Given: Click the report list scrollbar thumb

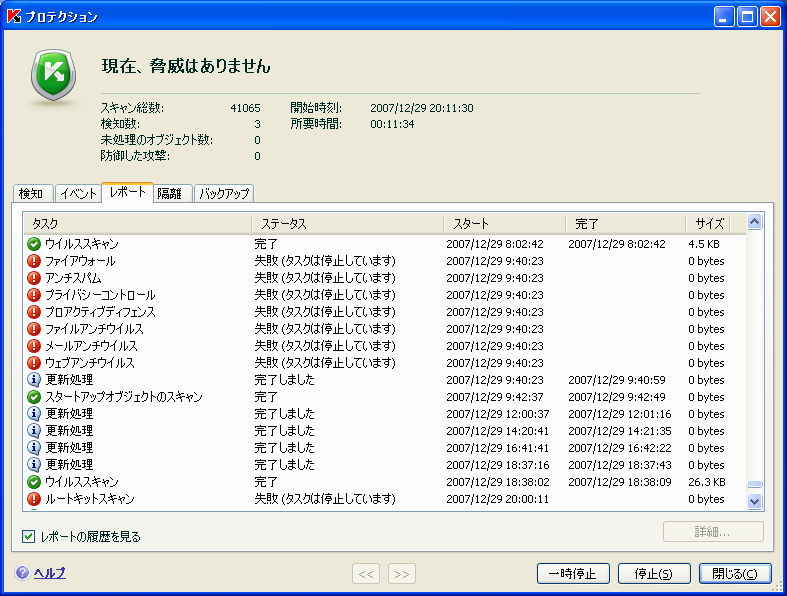Looking at the screenshot, I should (x=754, y=485).
